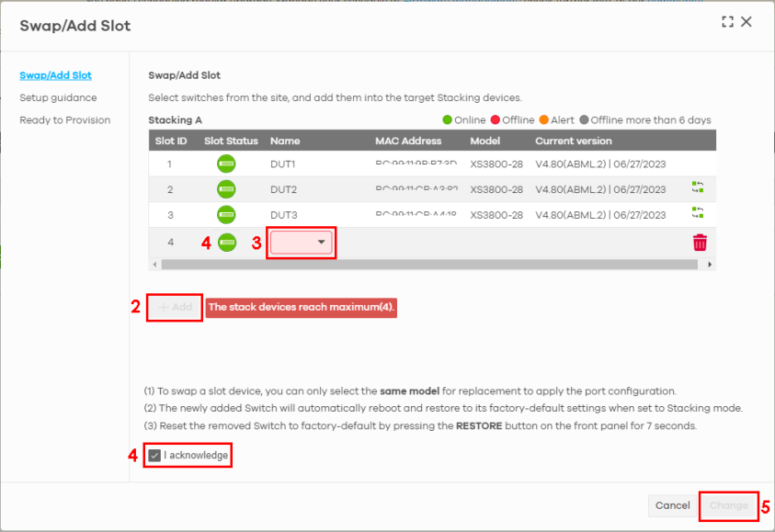The image size is (775, 532).
Task: Click the Change button
Action: coord(728,505)
